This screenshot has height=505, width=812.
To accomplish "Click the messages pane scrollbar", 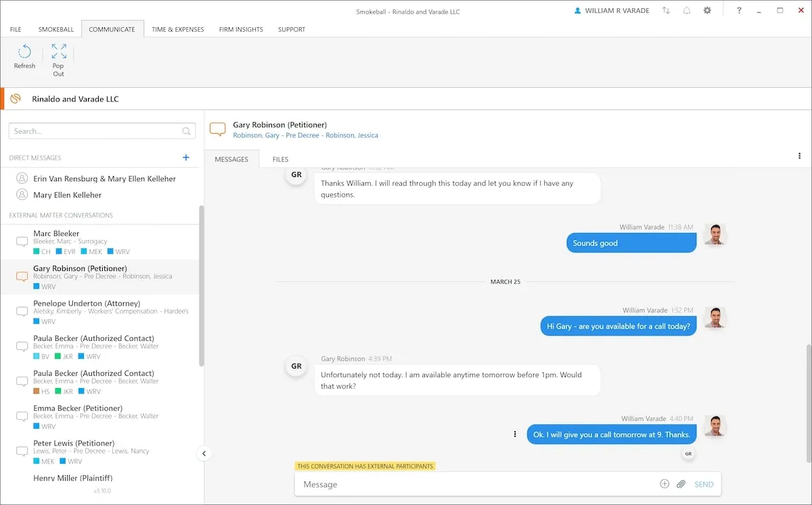I will coord(808,403).
